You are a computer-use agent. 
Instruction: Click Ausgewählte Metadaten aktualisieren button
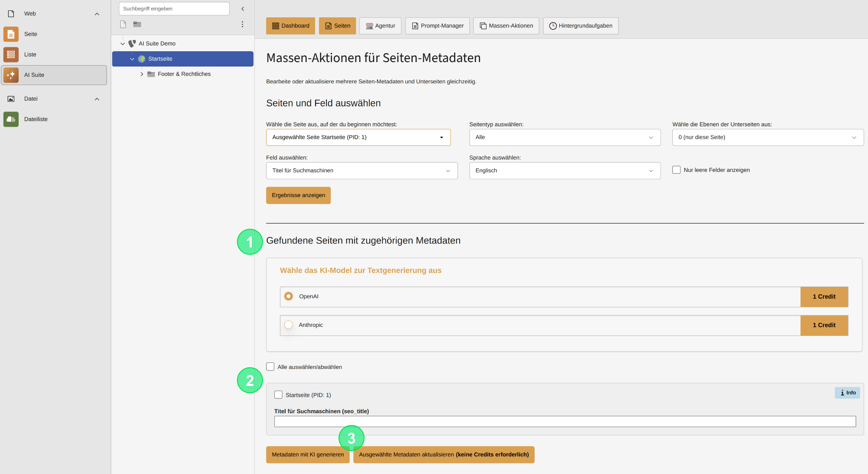pyautogui.click(x=444, y=454)
